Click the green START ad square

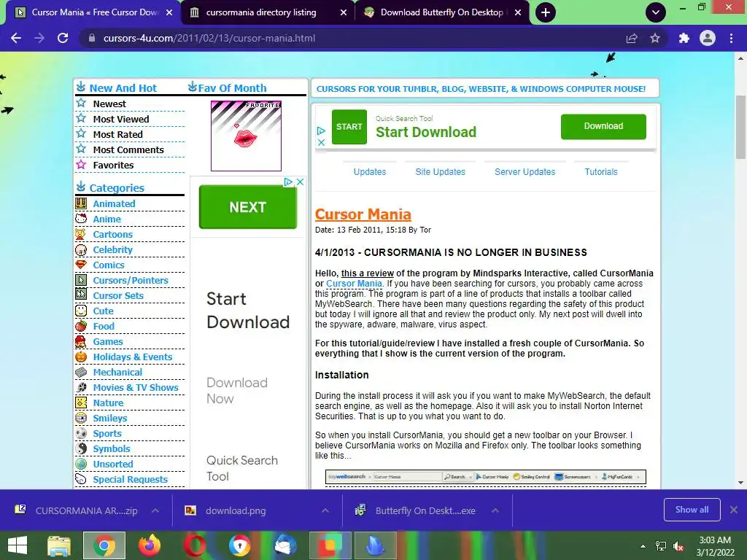[x=349, y=127]
